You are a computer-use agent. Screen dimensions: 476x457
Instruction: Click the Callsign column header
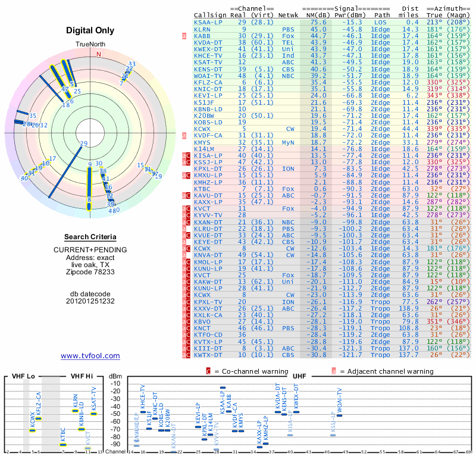pos(210,15)
